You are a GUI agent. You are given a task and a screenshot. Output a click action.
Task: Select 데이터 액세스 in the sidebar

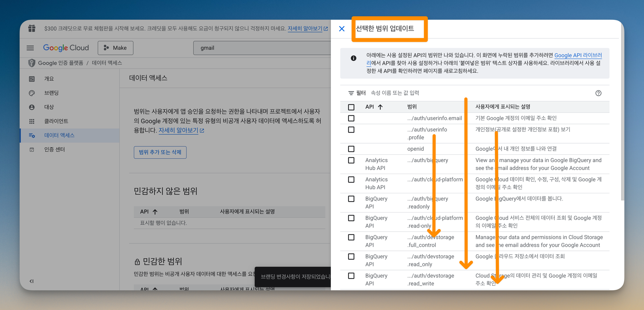tap(69, 135)
